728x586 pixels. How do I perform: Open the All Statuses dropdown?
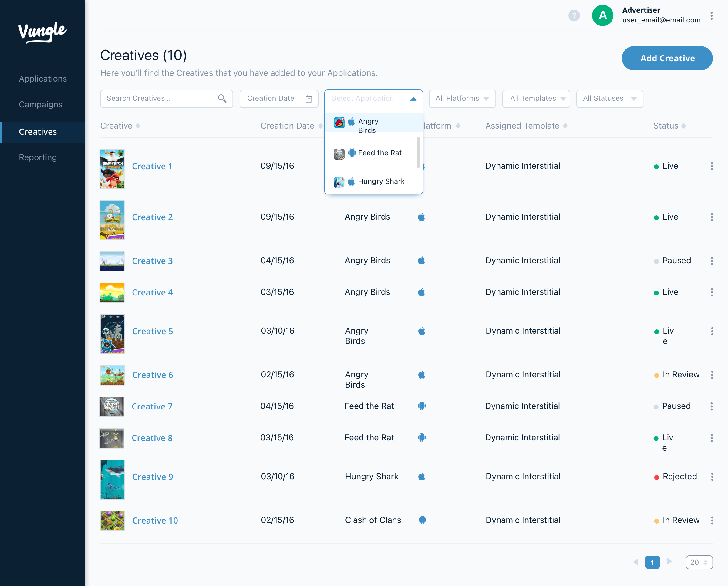609,99
